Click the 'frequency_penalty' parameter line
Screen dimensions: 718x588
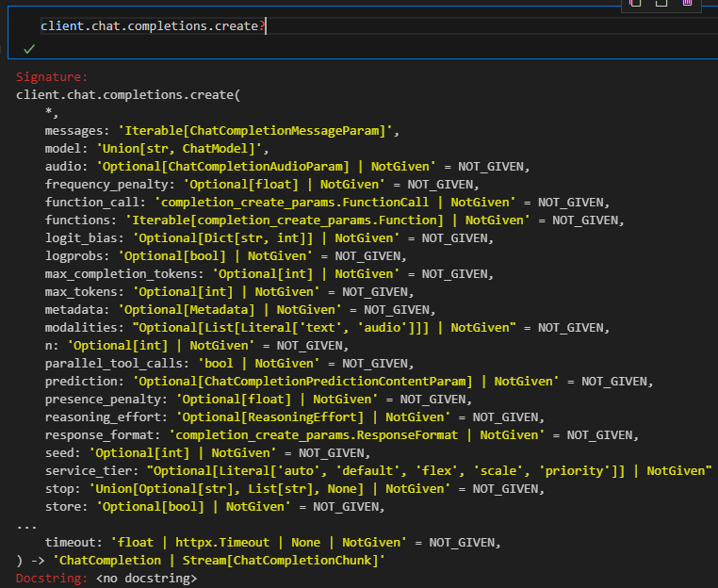(262, 185)
